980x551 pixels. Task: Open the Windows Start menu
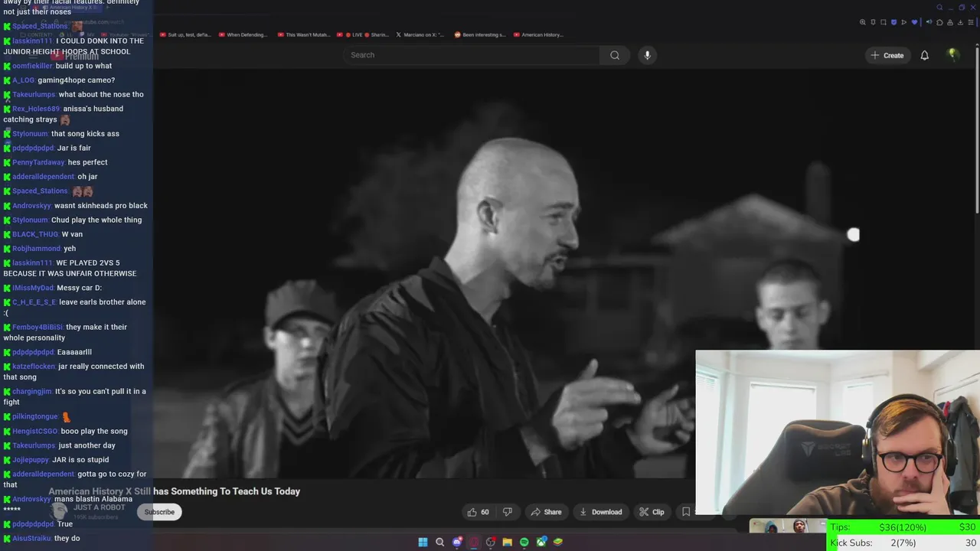423,542
